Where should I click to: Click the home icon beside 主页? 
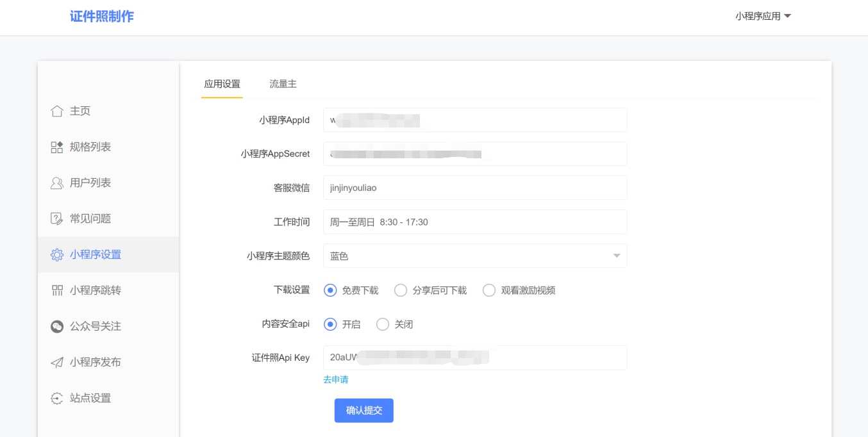point(56,111)
